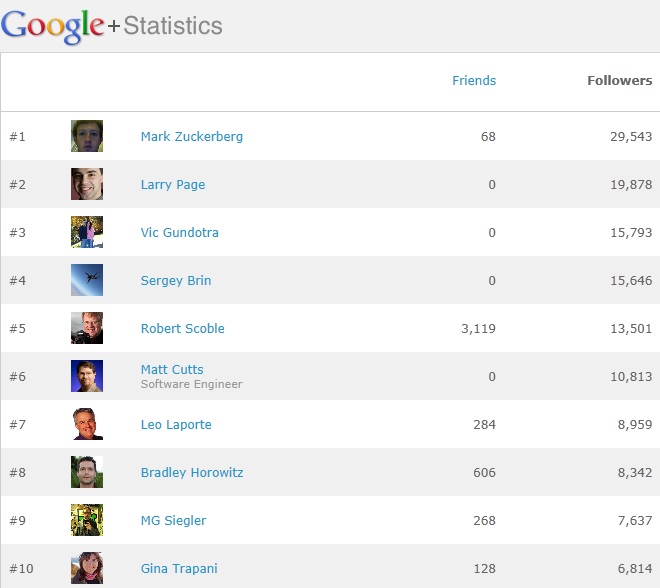
Task: Click Leo Laporte's profile photo
Action: point(87,424)
